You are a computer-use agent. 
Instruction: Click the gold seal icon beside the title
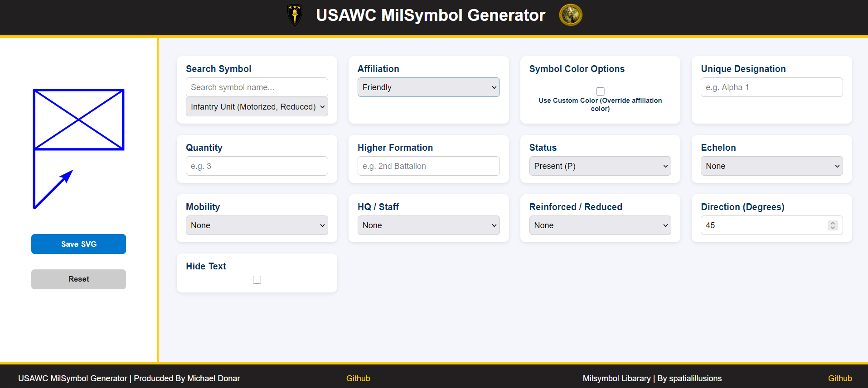pyautogui.click(x=570, y=14)
